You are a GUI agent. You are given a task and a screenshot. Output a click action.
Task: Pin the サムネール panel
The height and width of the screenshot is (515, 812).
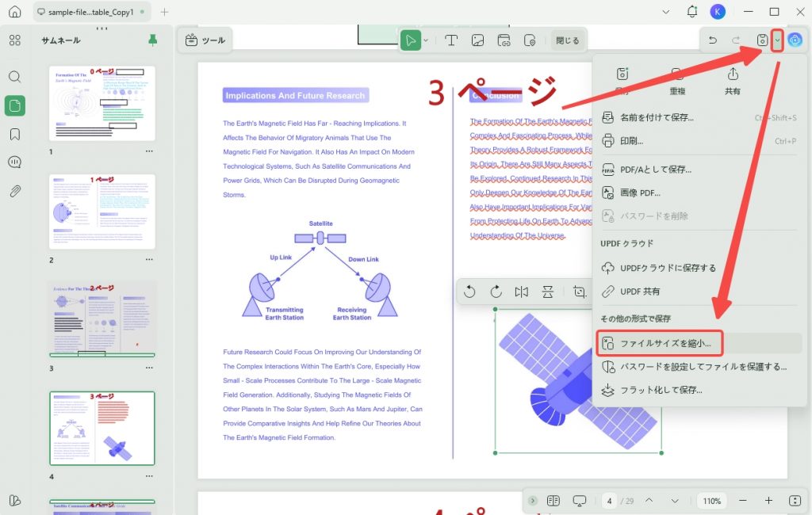tap(153, 40)
